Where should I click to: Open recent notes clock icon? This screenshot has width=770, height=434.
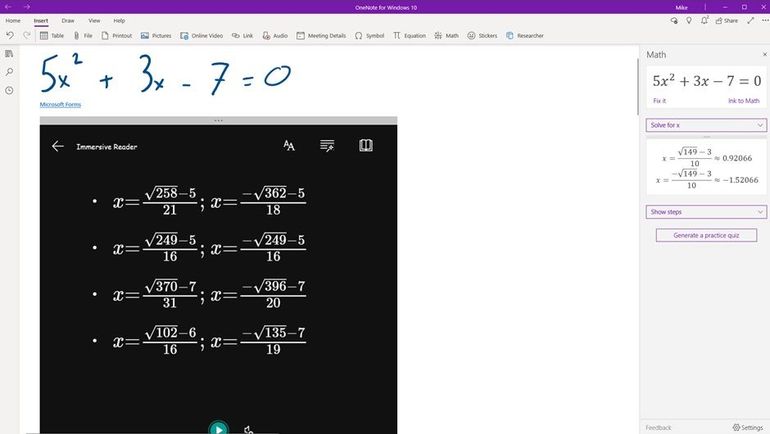click(9, 90)
